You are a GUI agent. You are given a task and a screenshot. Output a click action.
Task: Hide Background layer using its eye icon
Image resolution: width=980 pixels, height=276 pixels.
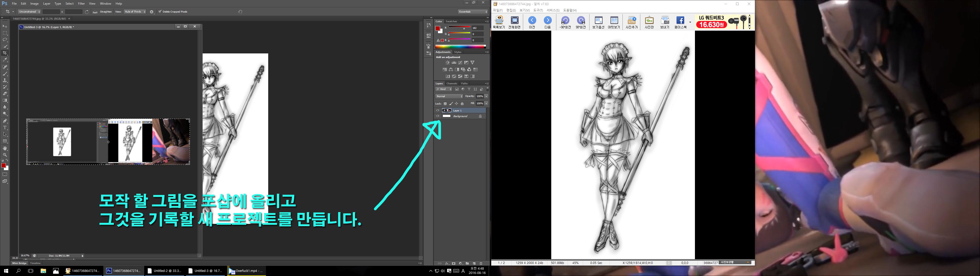(x=437, y=116)
